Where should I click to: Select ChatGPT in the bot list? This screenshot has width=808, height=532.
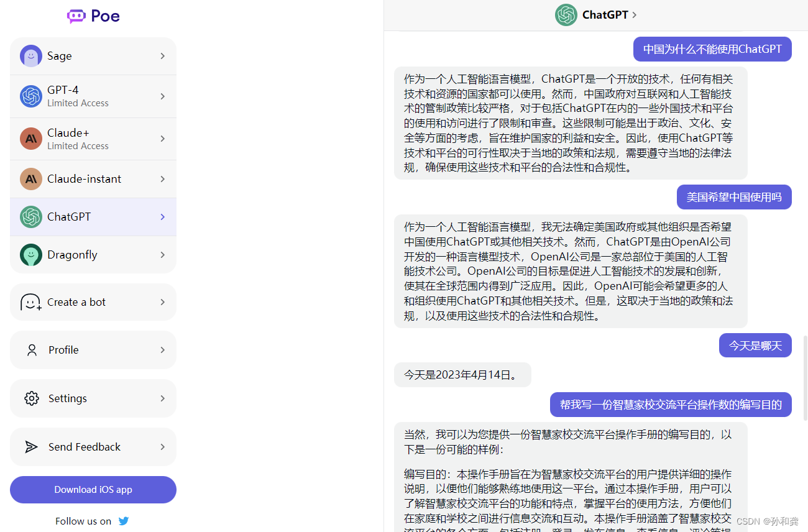tap(93, 217)
